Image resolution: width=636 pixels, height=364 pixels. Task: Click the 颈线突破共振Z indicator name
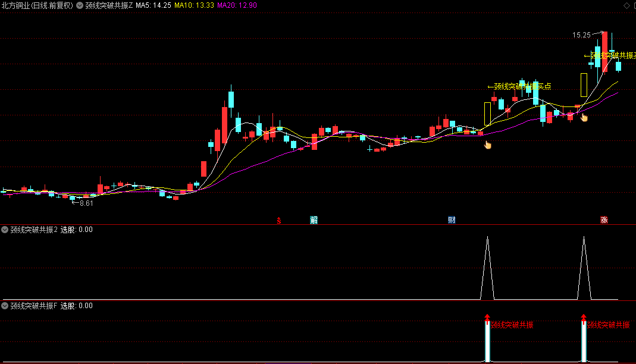pyautogui.click(x=109, y=5)
